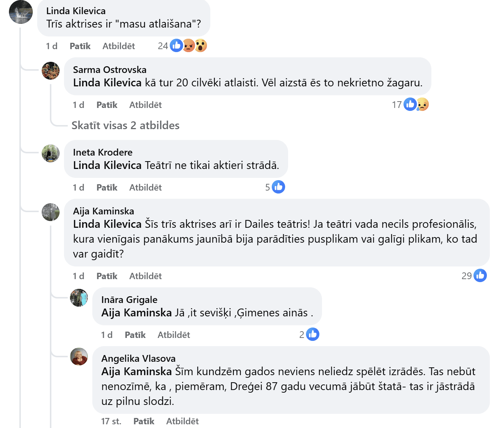Image resolution: width=504 pixels, height=428 pixels.
Task: Open Ineta Krodere's avatar thumbnail
Action: [x=51, y=153]
